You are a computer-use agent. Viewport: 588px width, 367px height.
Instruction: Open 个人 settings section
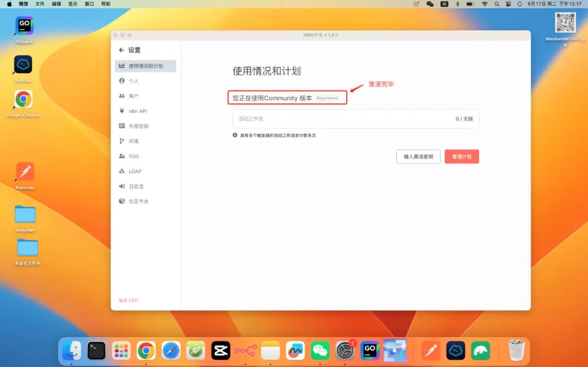click(x=145, y=81)
